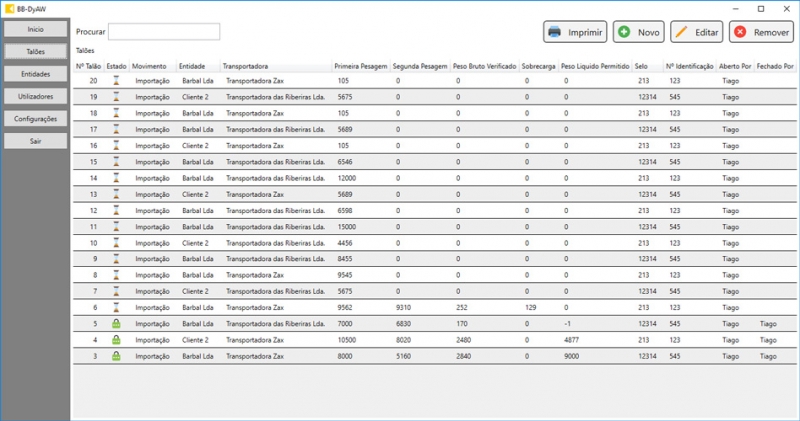The height and width of the screenshot is (421, 800).
Task: Click the green padlock icon for talão 4
Action: [x=116, y=340]
